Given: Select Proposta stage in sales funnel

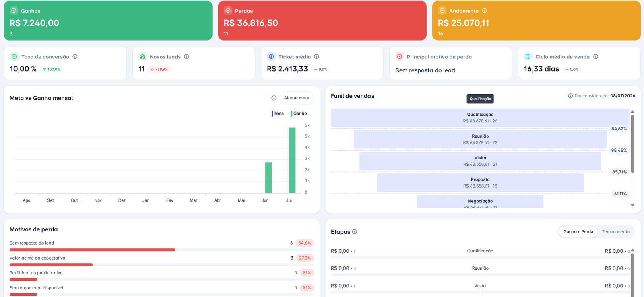Looking at the screenshot, I should [480, 183].
